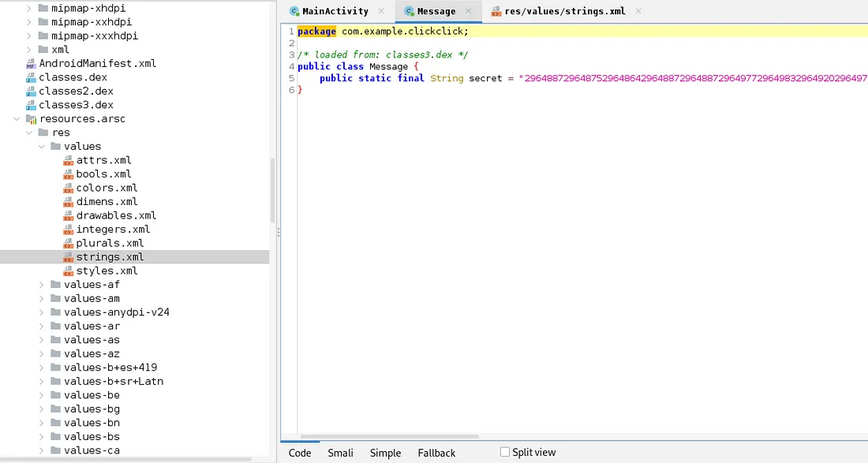Switch to the Smali view tab
Screen dimensions: 868x463
point(340,453)
